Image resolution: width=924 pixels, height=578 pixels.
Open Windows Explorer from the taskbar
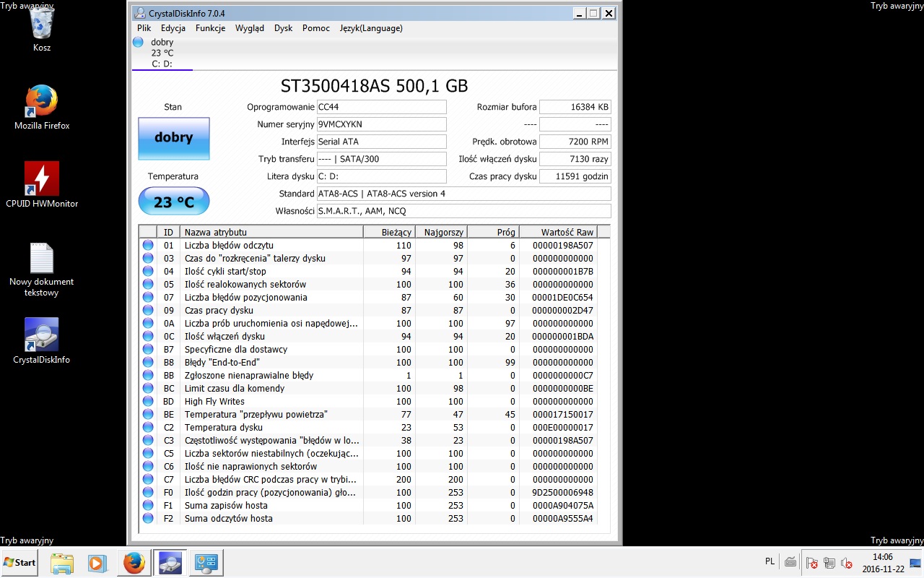(62, 562)
